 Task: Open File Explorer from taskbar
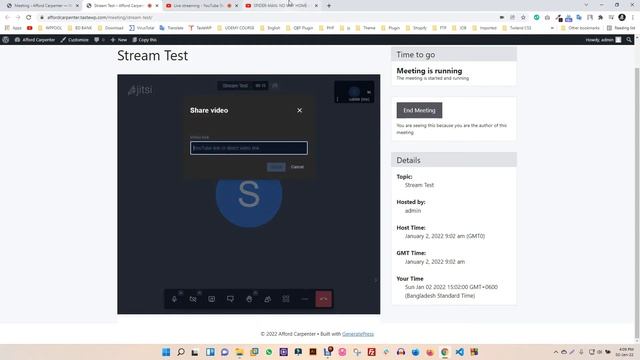tap(239, 352)
